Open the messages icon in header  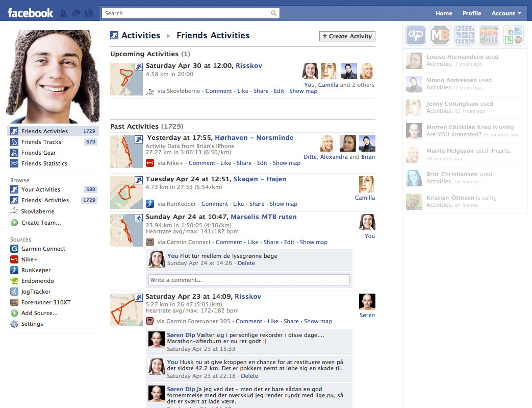[x=76, y=13]
